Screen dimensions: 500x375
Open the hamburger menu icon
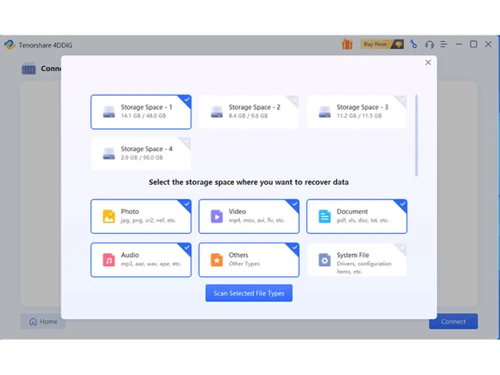(x=444, y=44)
